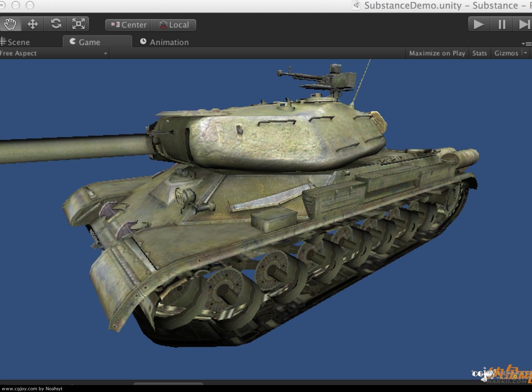Open the Animation tab

(164, 42)
